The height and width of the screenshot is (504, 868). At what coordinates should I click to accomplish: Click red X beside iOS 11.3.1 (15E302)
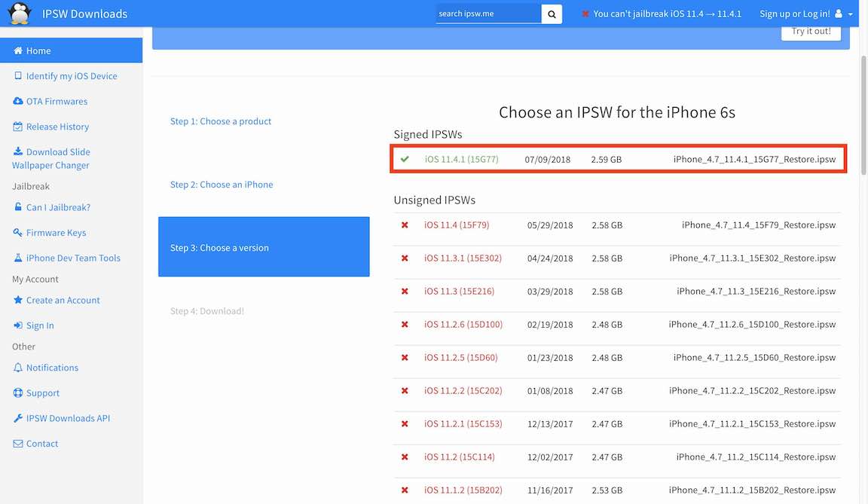[x=405, y=258]
